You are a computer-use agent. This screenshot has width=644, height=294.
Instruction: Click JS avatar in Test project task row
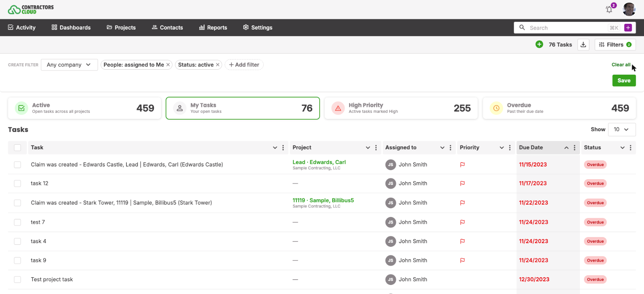391,280
